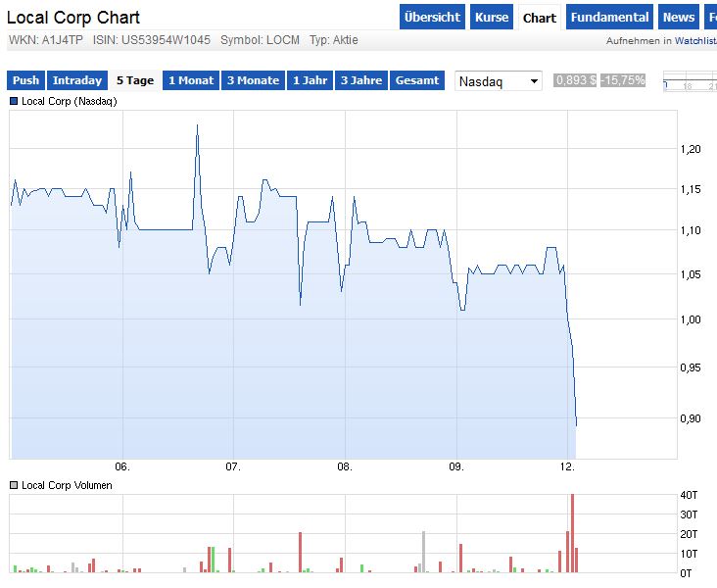
Task: Show the 3 Jahre chart
Action: click(360, 80)
